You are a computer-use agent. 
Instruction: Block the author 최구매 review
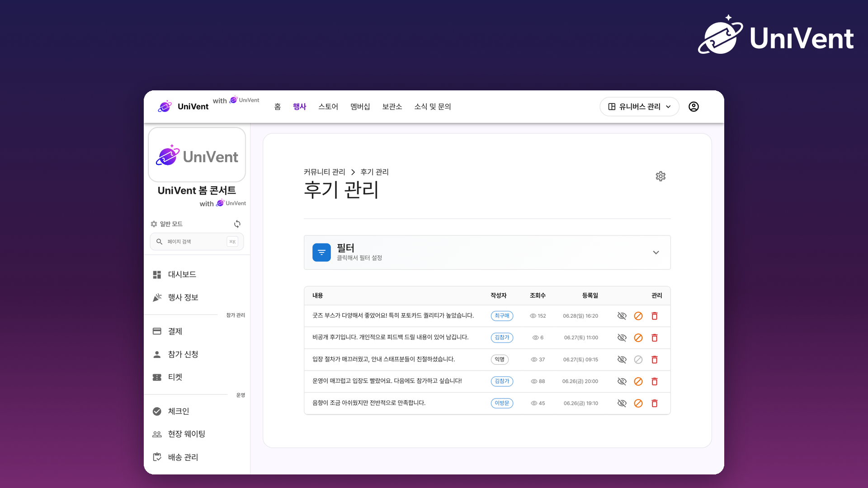[x=638, y=316]
